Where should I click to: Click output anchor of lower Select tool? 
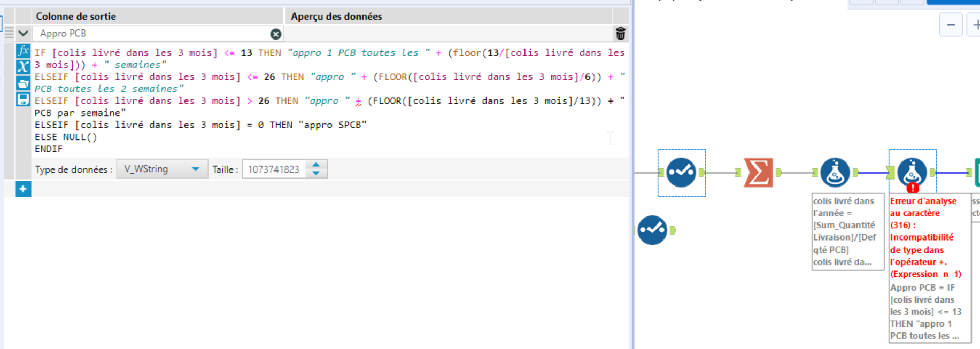click(673, 230)
